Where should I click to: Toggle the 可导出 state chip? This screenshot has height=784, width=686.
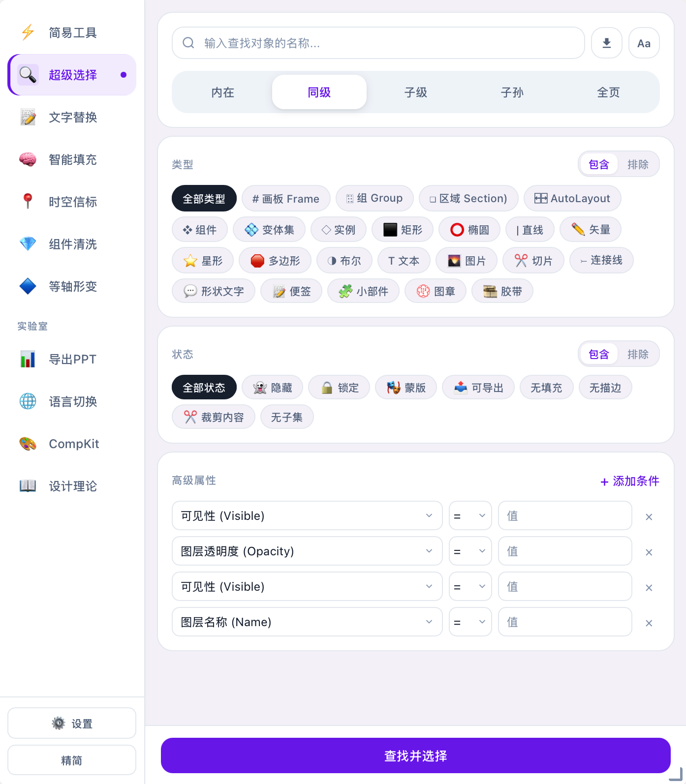click(478, 388)
